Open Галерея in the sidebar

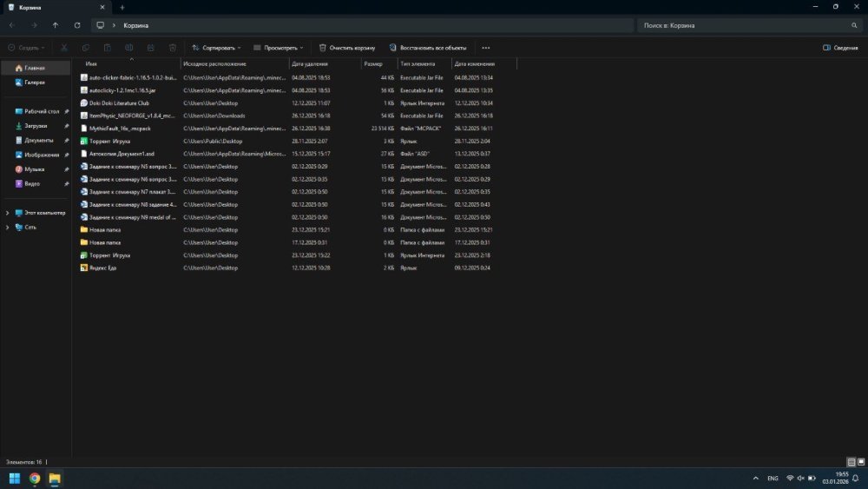36,83
